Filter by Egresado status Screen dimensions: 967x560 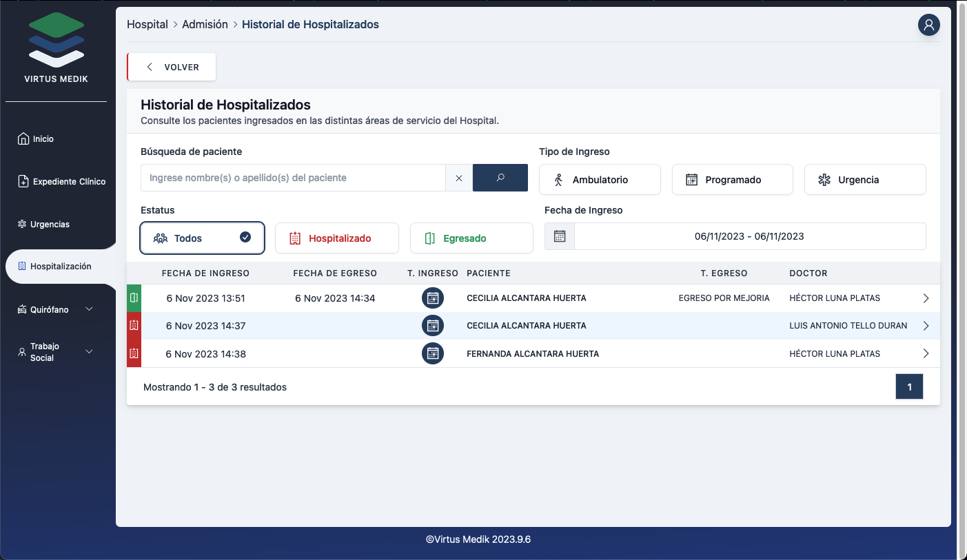(x=471, y=238)
